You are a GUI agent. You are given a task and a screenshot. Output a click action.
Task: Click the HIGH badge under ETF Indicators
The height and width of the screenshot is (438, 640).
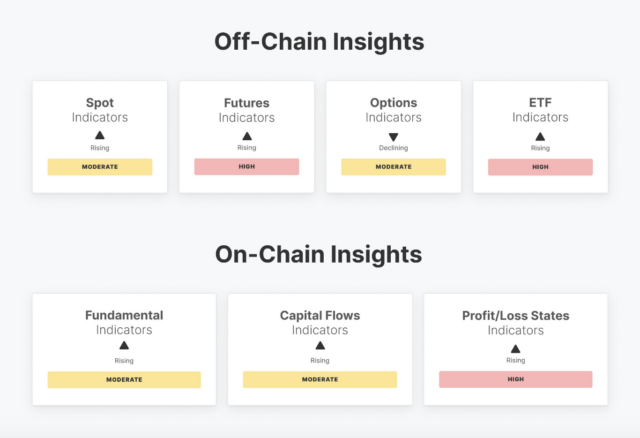(x=540, y=167)
